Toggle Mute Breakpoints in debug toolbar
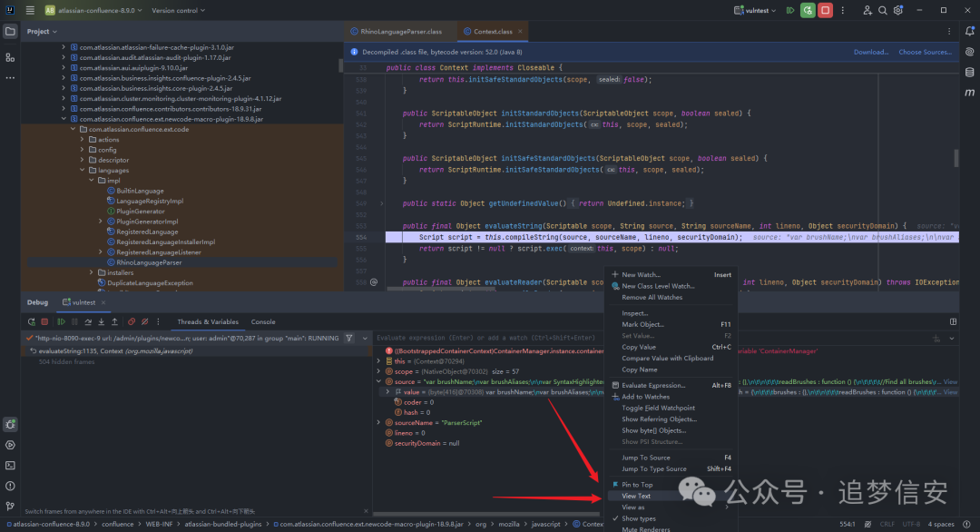 [144, 322]
